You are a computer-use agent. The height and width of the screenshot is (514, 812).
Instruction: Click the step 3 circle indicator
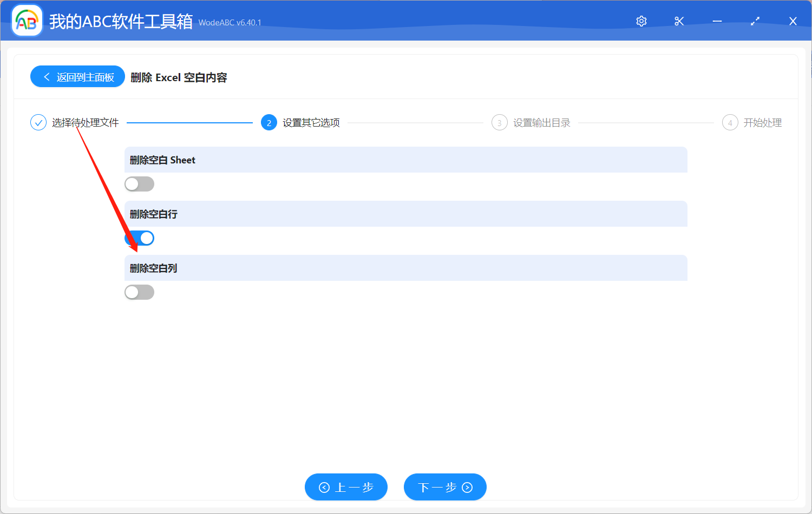pyautogui.click(x=499, y=122)
